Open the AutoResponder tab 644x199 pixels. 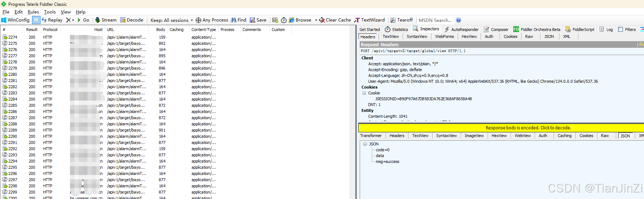[x=461, y=30]
